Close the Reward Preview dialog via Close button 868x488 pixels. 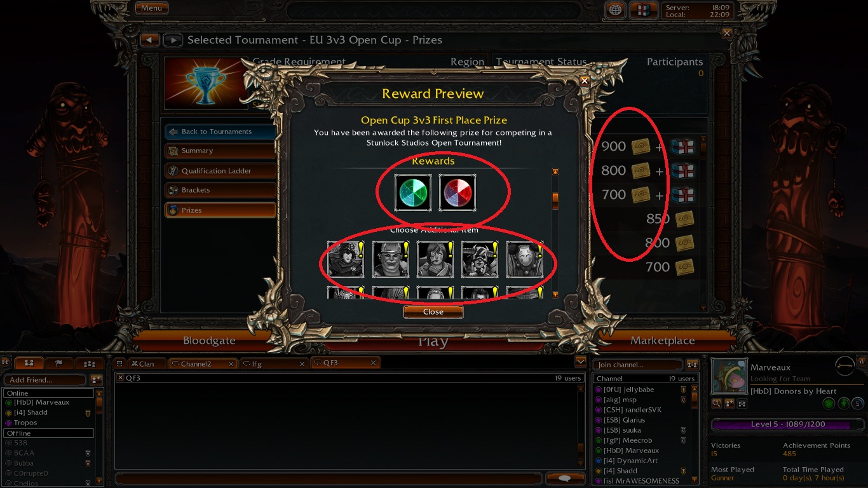(433, 312)
